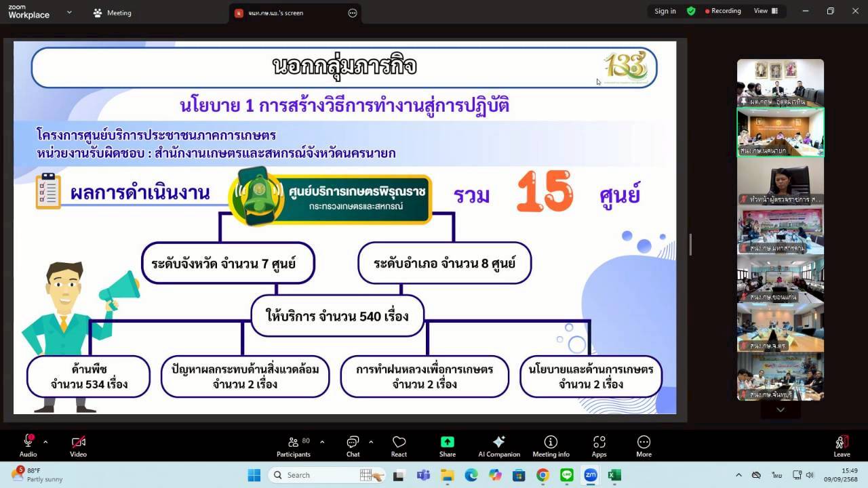Turn on camera with Video button
Screen dimensions: 868x488
tap(78, 445)
